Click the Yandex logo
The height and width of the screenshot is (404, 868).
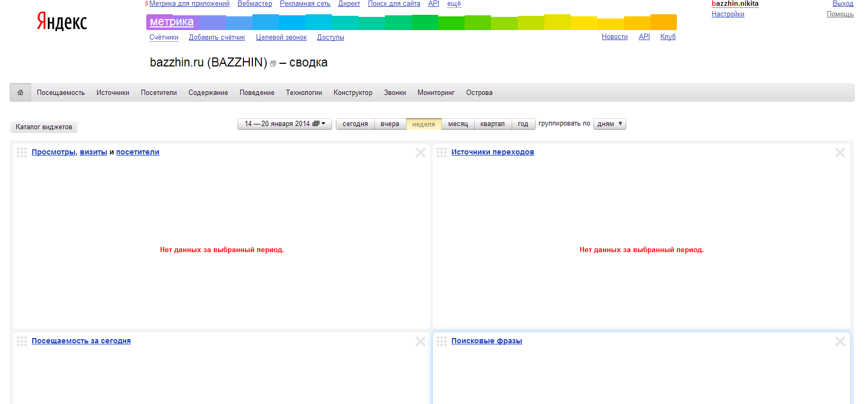click(62, 22)
